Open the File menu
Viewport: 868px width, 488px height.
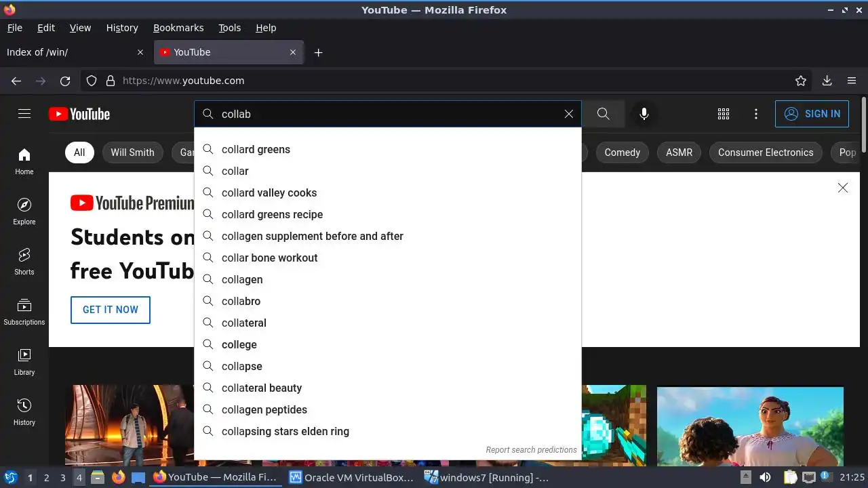[x=14, y=28]
